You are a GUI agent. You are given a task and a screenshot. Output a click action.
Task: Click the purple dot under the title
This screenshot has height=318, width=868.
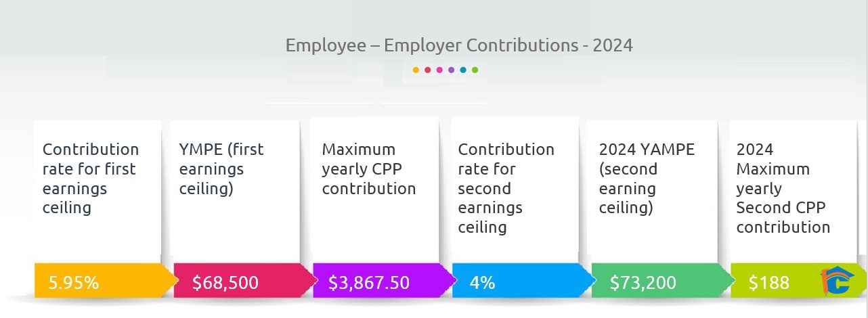[x=451, y=70]
